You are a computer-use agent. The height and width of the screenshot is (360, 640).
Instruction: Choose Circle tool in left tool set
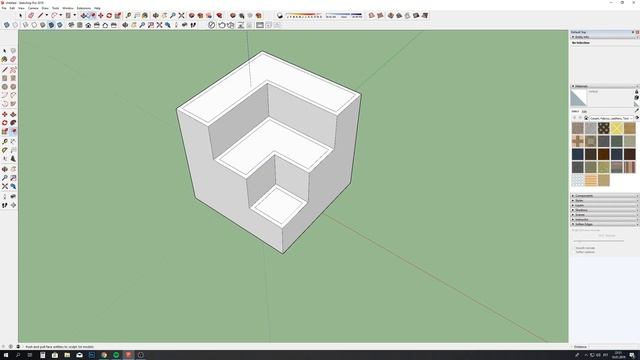tap(4, 87)
